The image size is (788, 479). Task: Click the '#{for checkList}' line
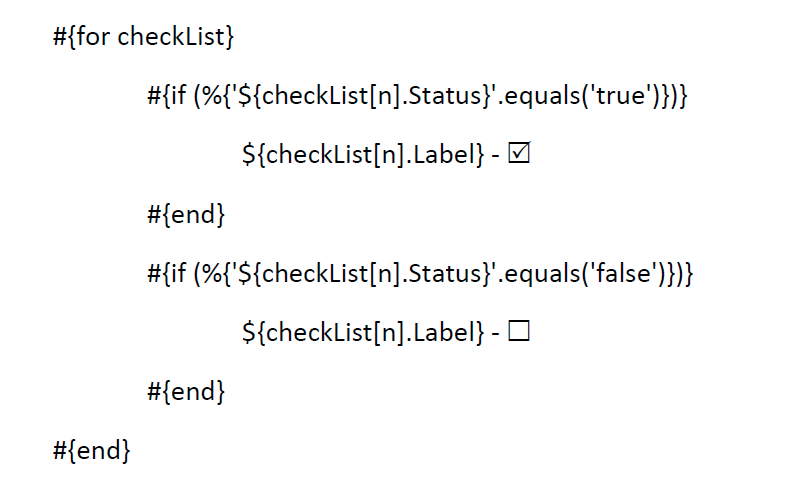pos(143,38)
